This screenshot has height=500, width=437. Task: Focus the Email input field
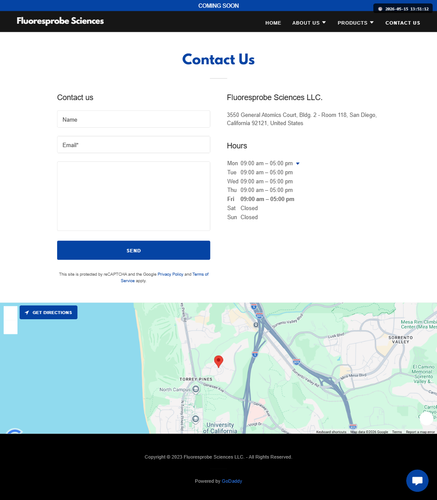click(x=133, y=145)
